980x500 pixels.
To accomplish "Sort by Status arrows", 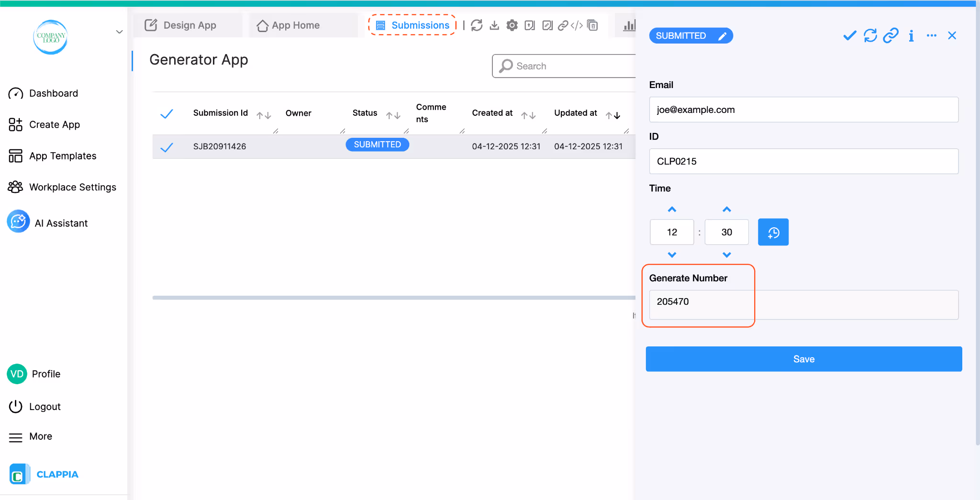I will 393,115.
